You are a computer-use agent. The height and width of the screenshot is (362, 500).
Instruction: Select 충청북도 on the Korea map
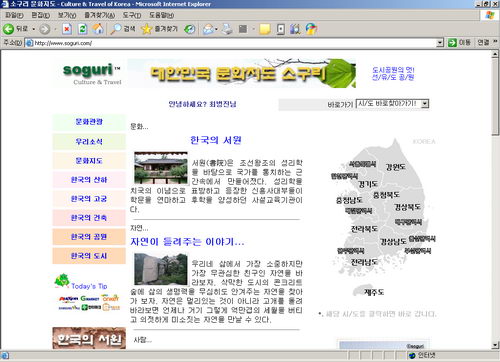coord(386,195)
